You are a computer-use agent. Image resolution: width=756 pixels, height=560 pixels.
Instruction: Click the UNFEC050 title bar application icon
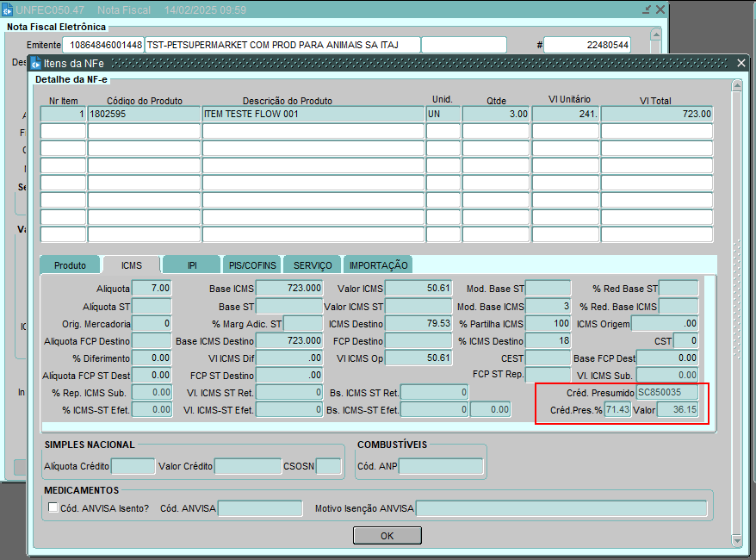tap(8, 9)
